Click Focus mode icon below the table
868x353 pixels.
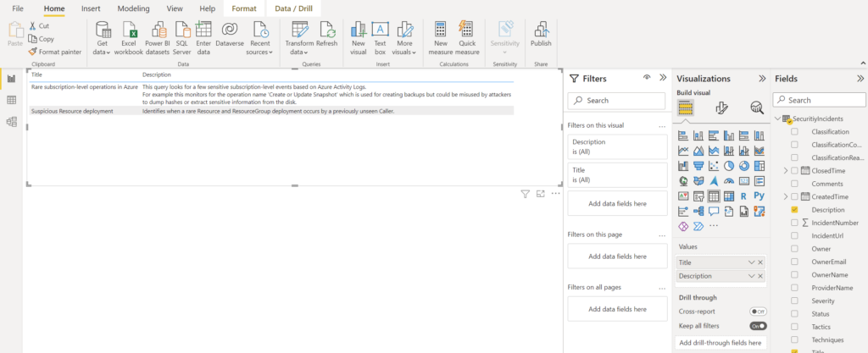(541, 194)
